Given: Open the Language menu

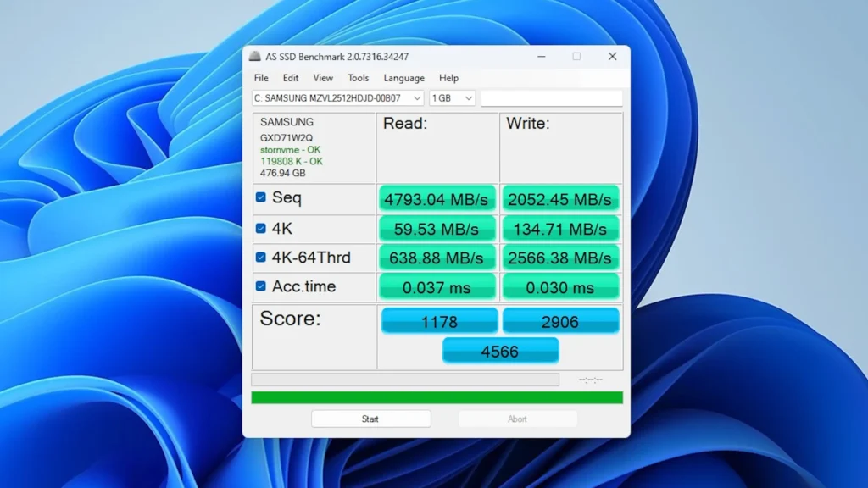Looking at the screenshot, I should pyautogui.click(x=404, y=78).
